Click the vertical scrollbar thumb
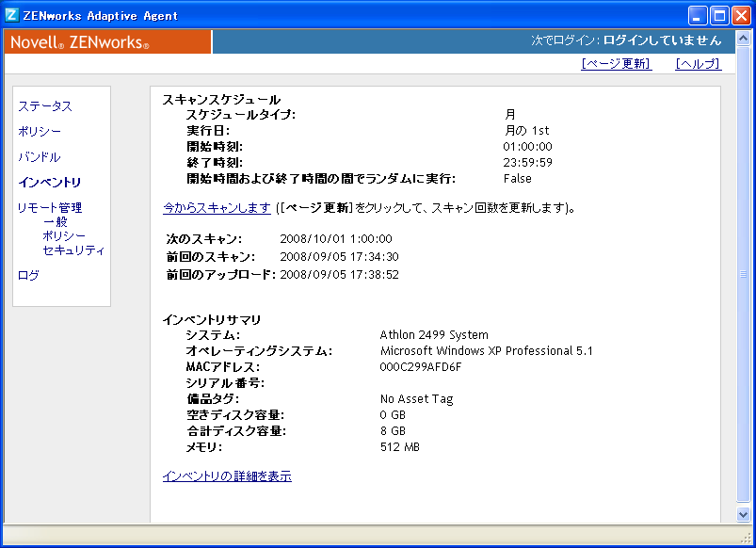 743,274
